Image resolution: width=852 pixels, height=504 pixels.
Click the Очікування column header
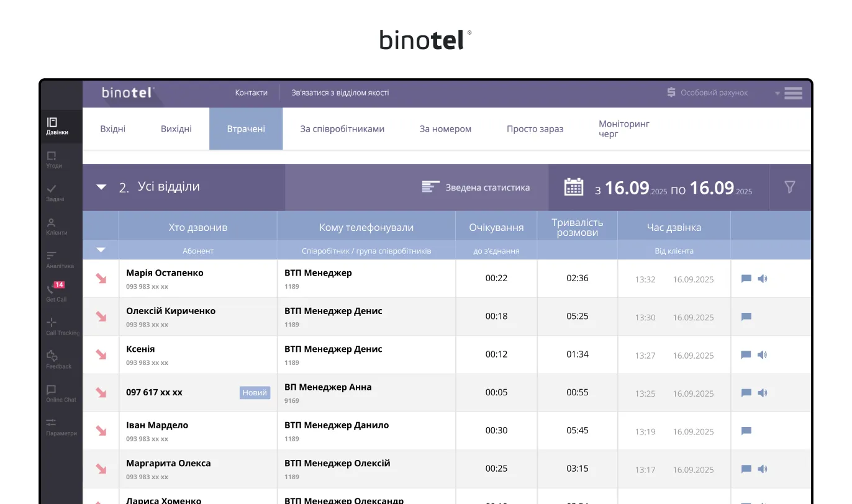click(496, 227)
